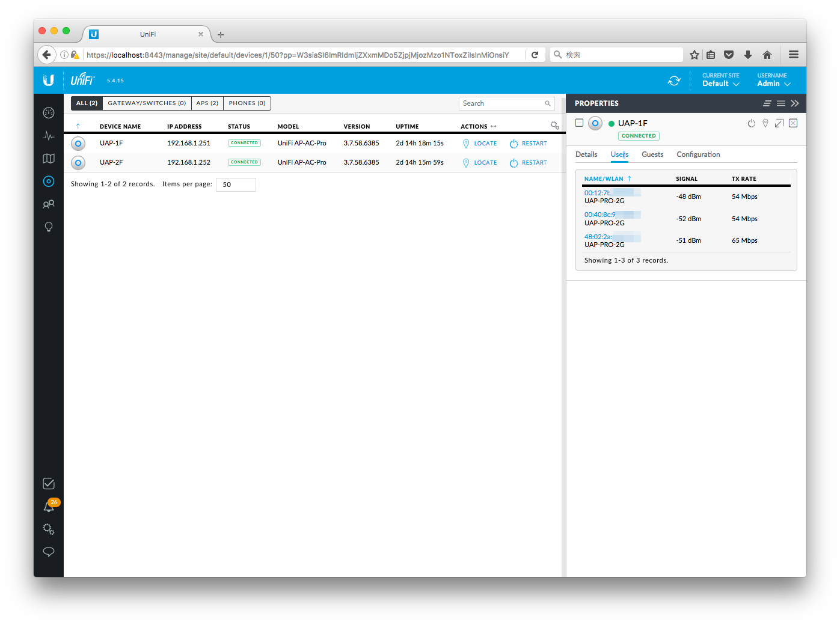Click Restart for the UAP-2F row
Image resolution: width=840 pixels, height=625 pixels.
[x=529, y=163]
